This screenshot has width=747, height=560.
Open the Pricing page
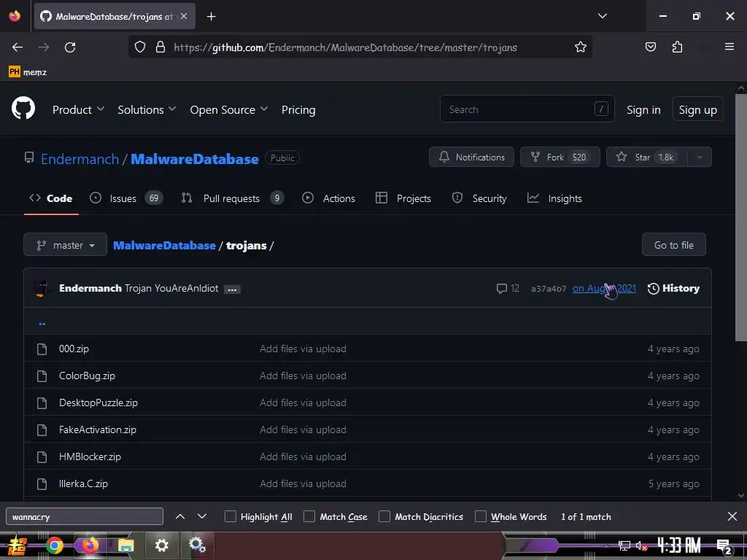pos(298,109)
